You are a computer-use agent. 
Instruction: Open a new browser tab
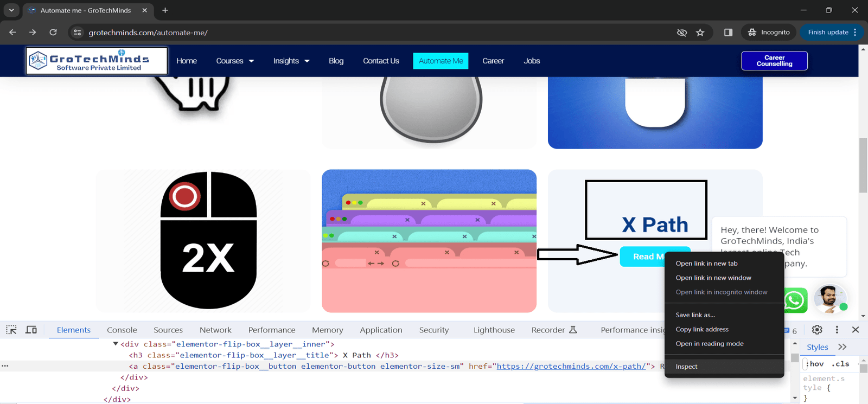[165, 10]
